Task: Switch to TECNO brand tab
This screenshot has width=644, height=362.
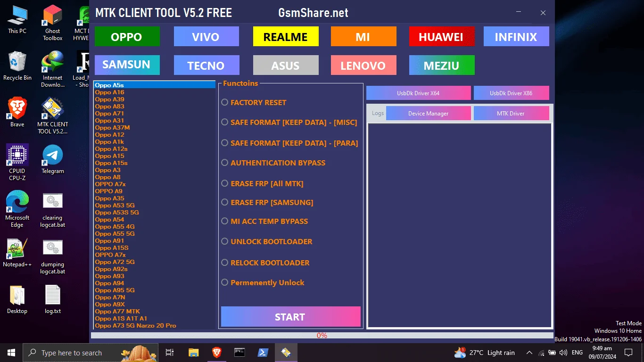Action: [206, 65]
